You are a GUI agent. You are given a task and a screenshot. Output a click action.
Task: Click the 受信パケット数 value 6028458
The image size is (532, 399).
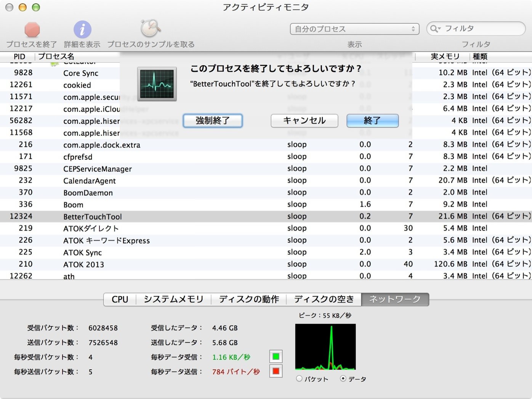(103, 328)
